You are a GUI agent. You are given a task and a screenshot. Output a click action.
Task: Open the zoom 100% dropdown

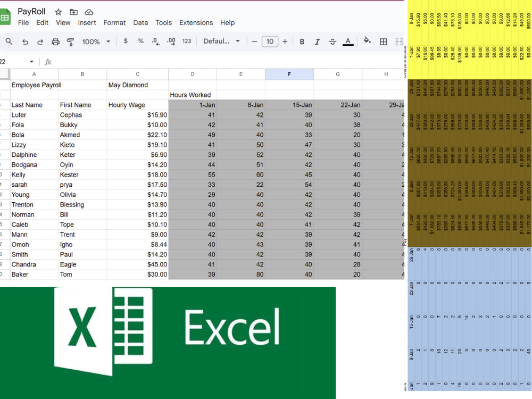pyautogui.click(x=96, y=41)
